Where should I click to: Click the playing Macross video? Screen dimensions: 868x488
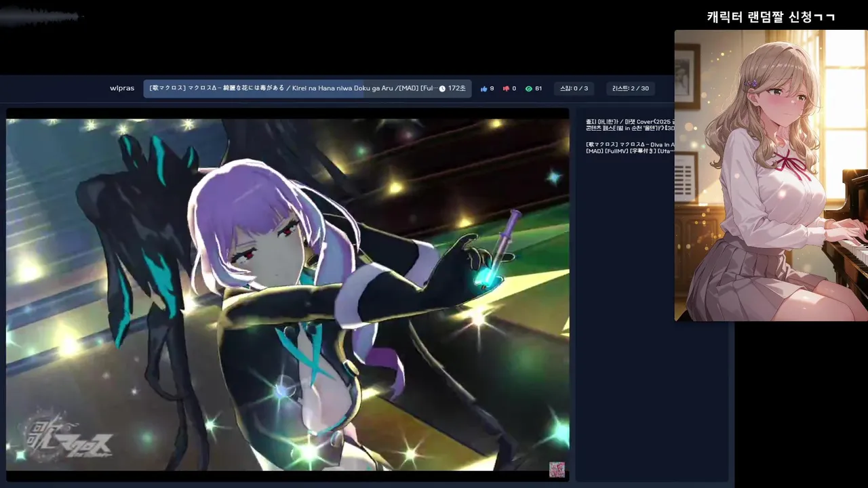pyautogui.click(x=288, y=295)
